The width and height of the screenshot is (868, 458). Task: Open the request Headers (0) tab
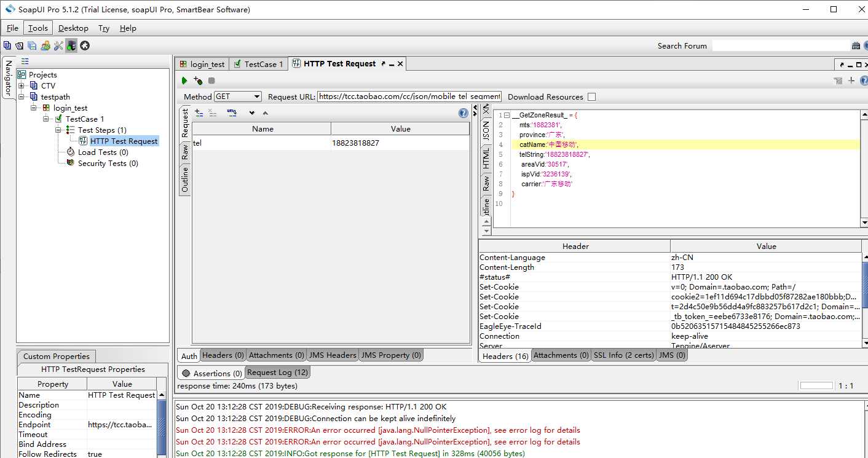tap(223, 355)
